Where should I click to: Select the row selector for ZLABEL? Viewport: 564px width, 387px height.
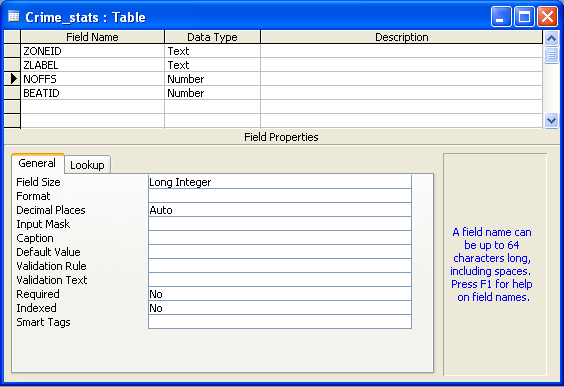pyautogui.click(x=12, y=65)
